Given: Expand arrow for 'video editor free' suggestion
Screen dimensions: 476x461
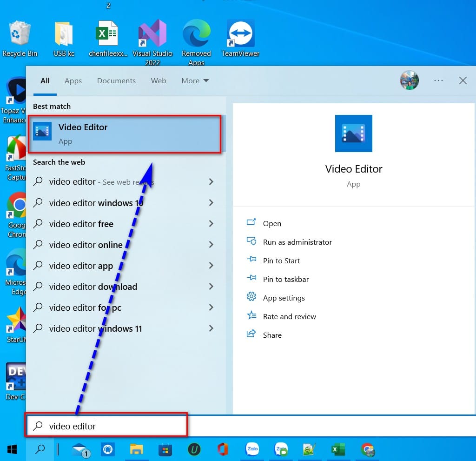Looking at the screenshot, I should click(x=211, y=224).
